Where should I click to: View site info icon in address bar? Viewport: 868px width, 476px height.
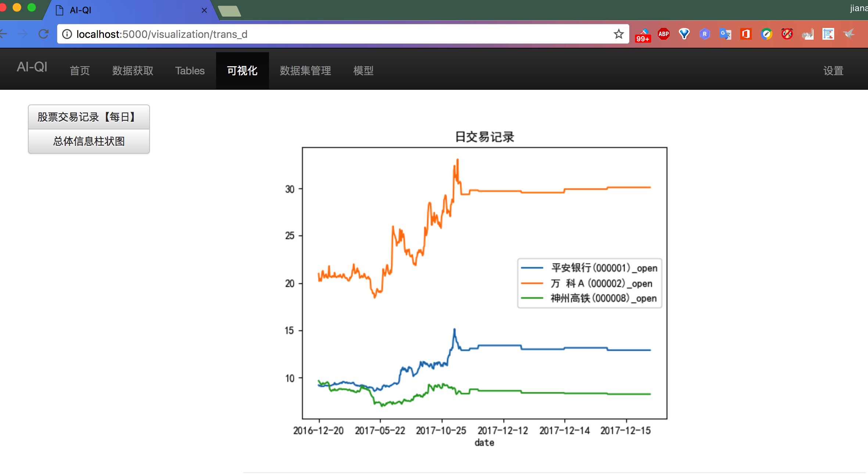[x=67, y=34]
